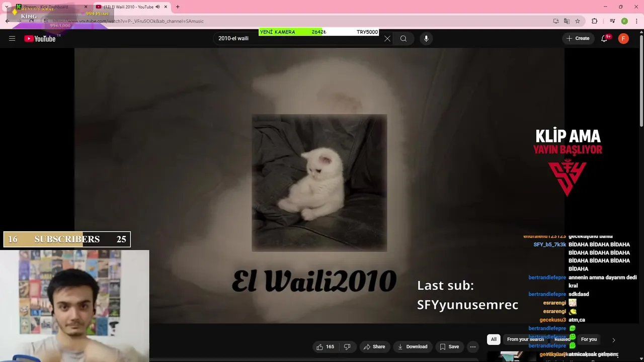
Task: Dislike the video with thumbs-down
Action: click(347, 347)
